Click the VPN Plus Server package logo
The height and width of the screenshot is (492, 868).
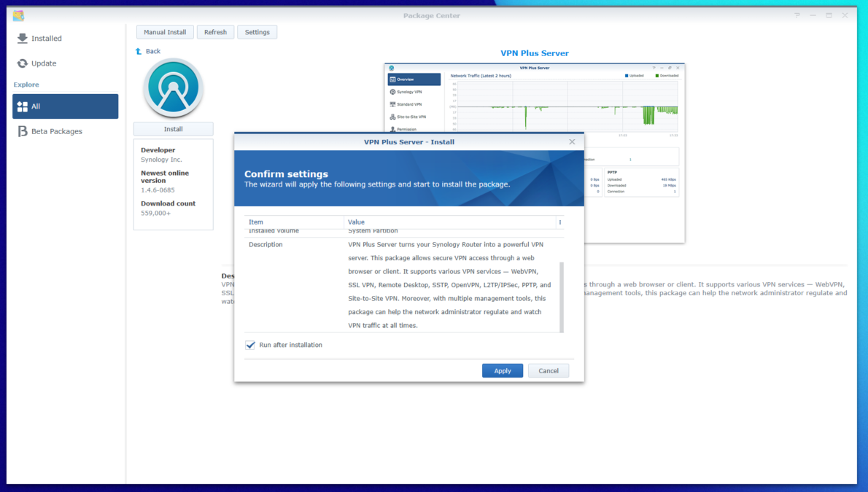(174, 88)
